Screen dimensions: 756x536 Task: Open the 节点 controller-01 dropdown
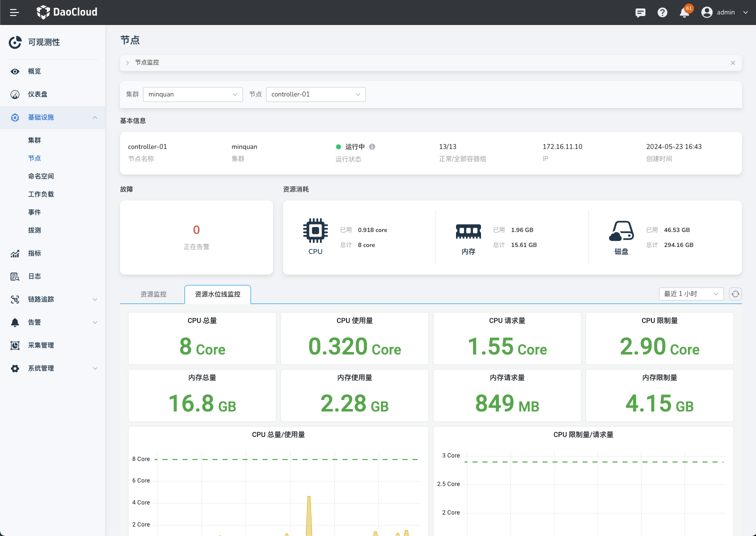point(315,94)
